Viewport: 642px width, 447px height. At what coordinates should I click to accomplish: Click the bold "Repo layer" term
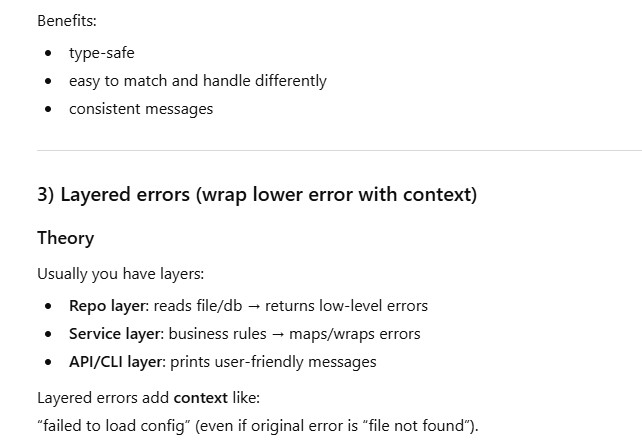pyautogui.click(x=107, y=306)
